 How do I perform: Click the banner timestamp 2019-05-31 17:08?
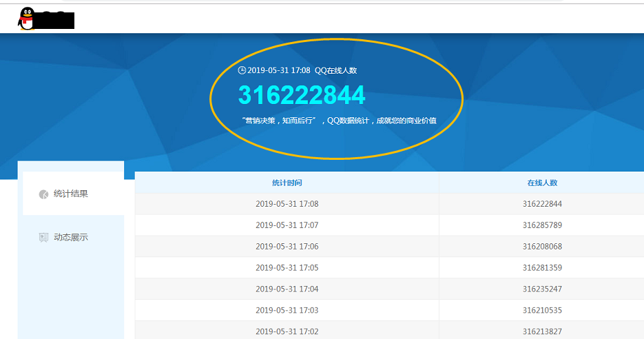pyautogui.click(x=279, y=71)
